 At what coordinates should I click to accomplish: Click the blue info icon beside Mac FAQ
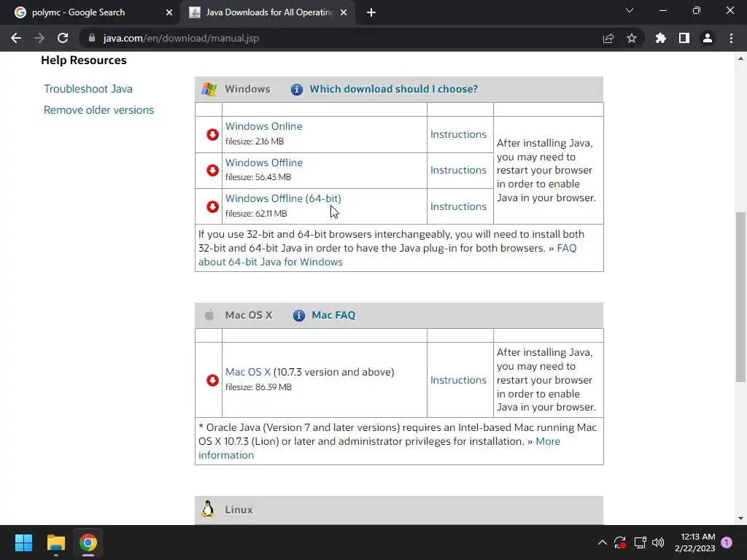[x=298, y=315]
